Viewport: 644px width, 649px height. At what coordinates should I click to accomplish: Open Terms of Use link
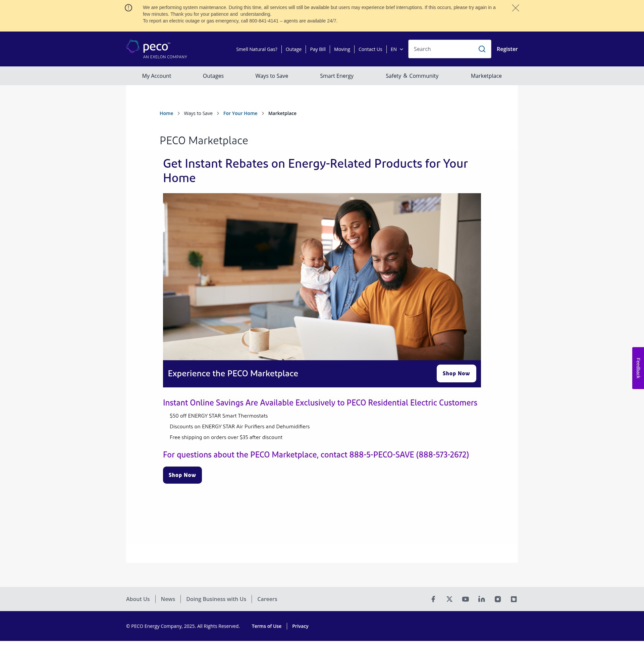(x=266, y=626)
